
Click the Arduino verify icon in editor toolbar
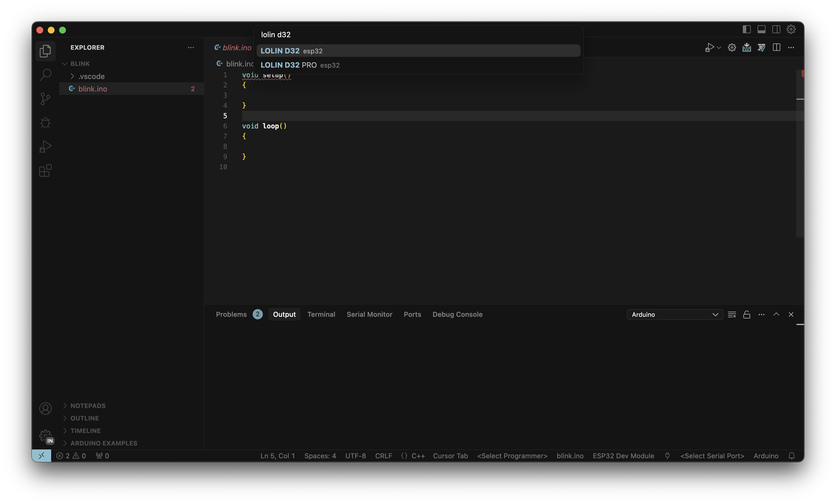[x=761, y=47]
